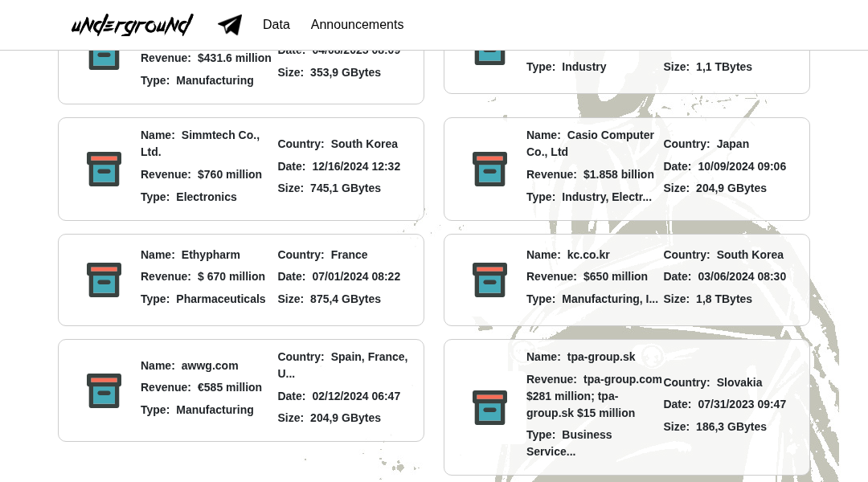Click Type Business Service... text

point(569,443)
